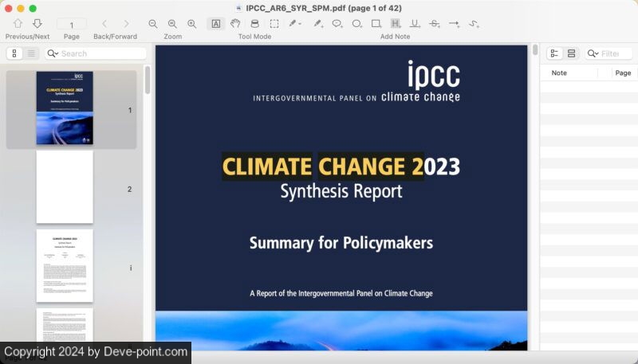Select the Magnify tool mode

(254, 24)
